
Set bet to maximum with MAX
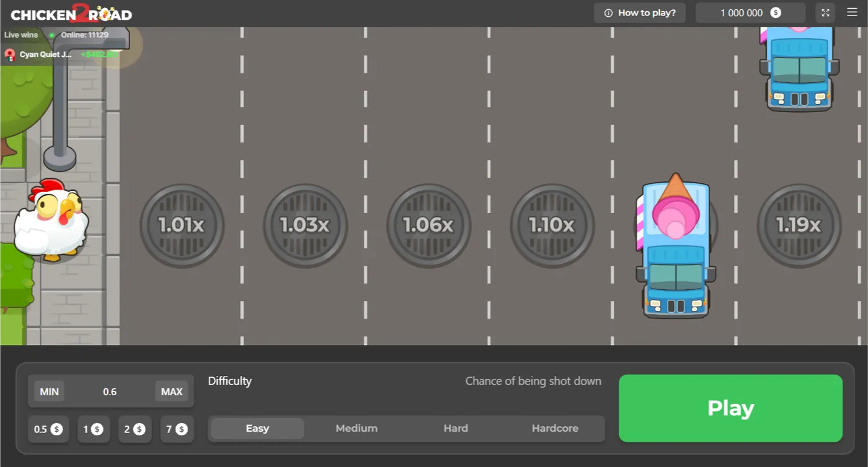[172, 391]
